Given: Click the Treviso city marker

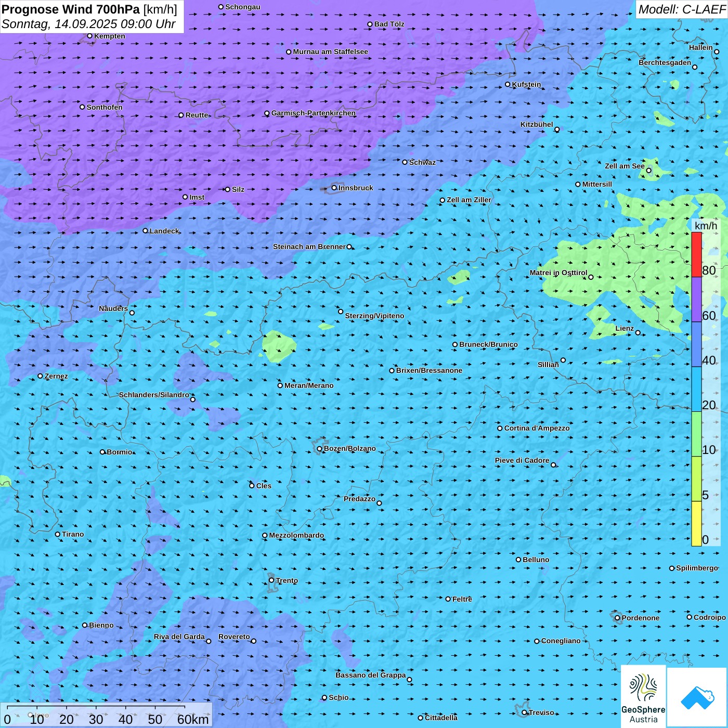Looking at the screenshot, I should pyautogui.click(x=525, y=712).
